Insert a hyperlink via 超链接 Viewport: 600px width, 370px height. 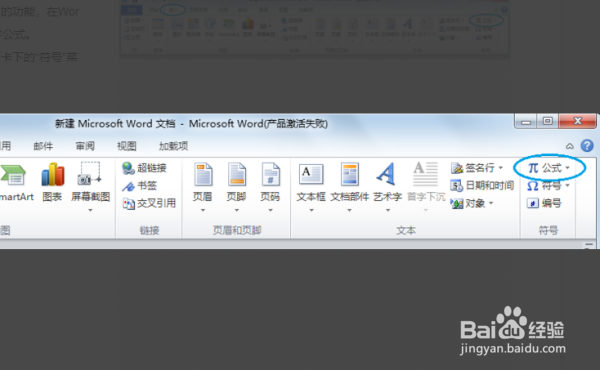coord(144,168)
